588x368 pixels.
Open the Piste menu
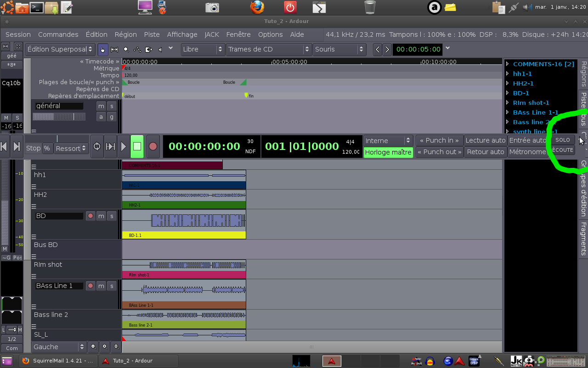pos(152,34)
